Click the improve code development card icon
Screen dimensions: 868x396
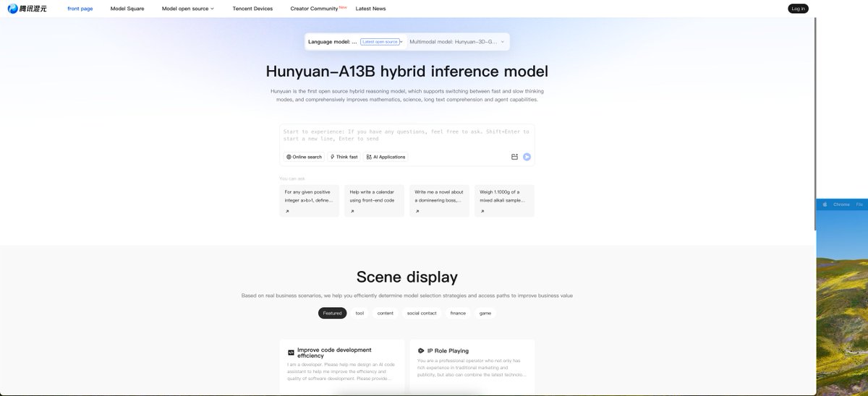tap(291, 353)
